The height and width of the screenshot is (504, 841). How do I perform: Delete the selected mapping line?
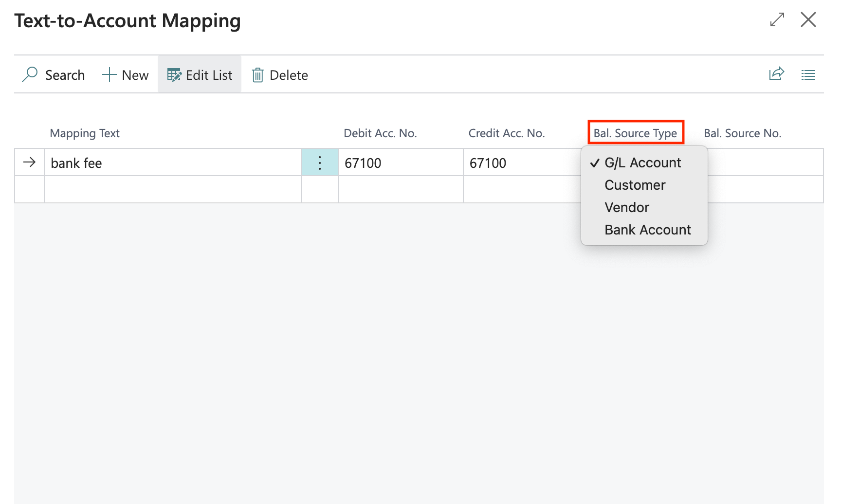click(280, 75)
